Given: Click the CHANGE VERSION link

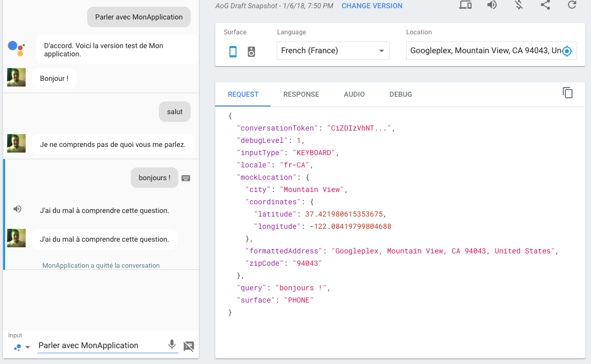Looking at the screenshot, I should point(373,5).
